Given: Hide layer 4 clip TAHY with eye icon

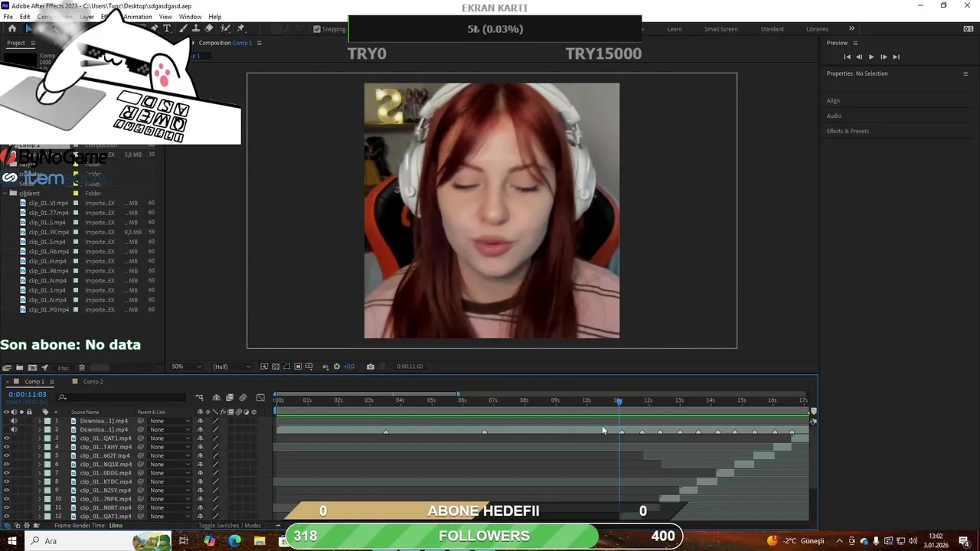Looking at the screenshot, I should tap(6, 447).
